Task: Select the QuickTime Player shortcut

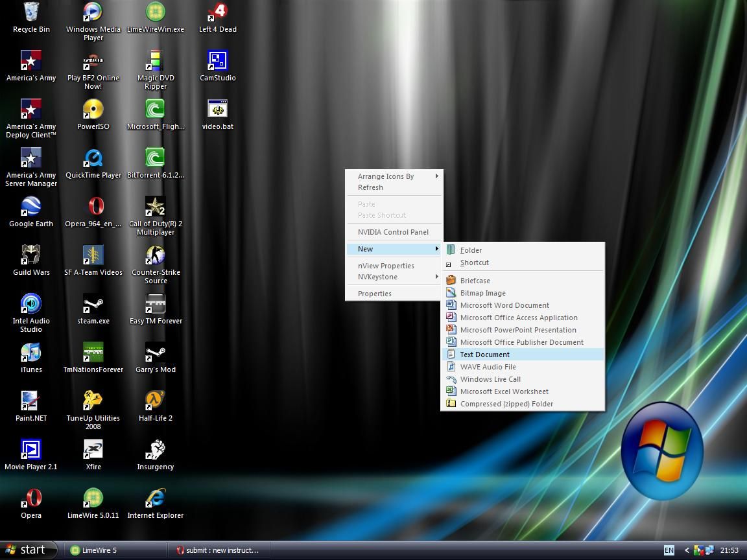Action: click(93, 158)
